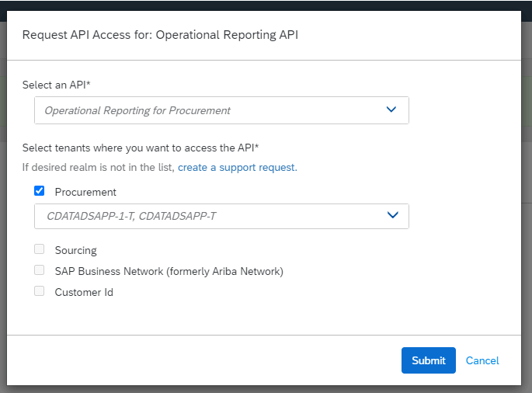Open the CDATADSAPP-1-T tenants dropdown
This screenshot has width=532, height=393.
click(x=221, y=216)
